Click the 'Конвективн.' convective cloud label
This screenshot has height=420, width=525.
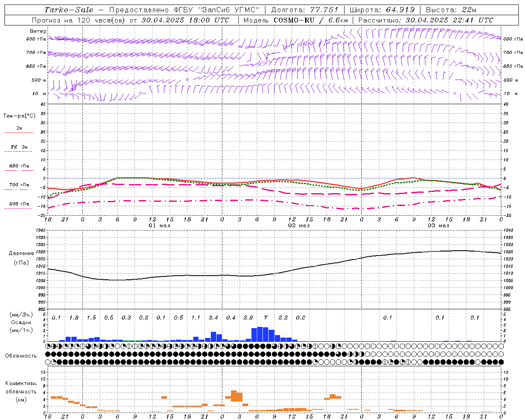21,383
